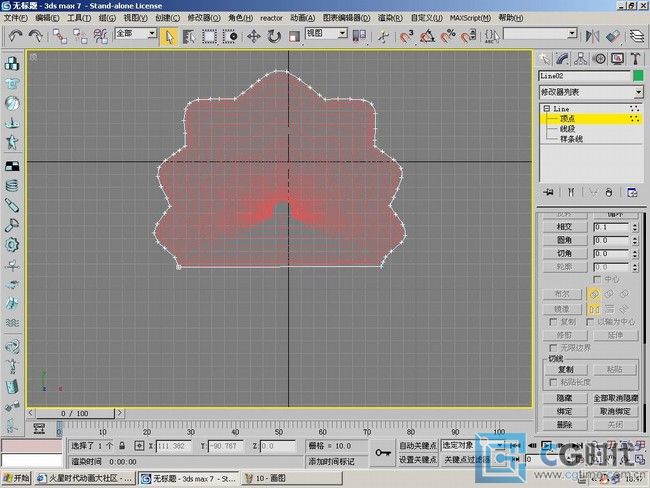Click the 圆角 fillet button

(x=565, y=240)
